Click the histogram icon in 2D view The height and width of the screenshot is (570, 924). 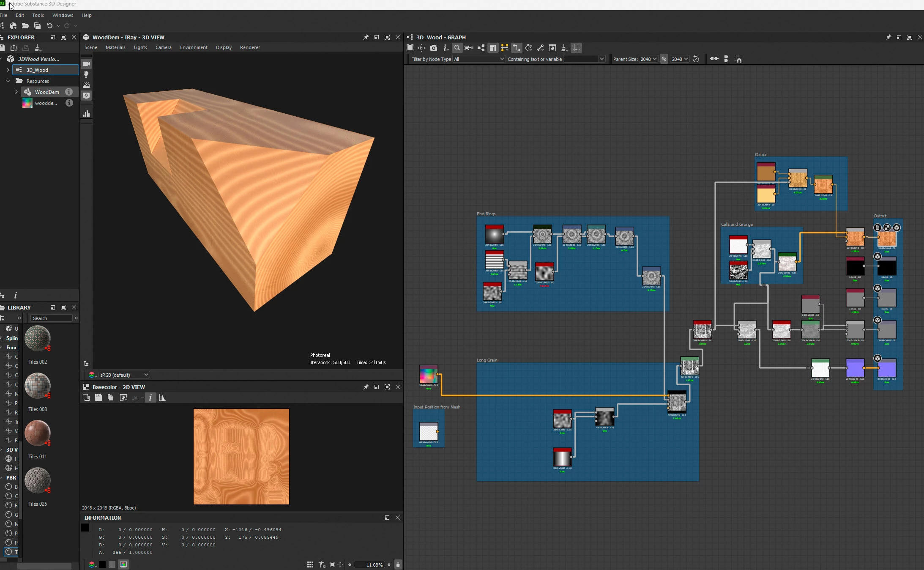point(162,398)
